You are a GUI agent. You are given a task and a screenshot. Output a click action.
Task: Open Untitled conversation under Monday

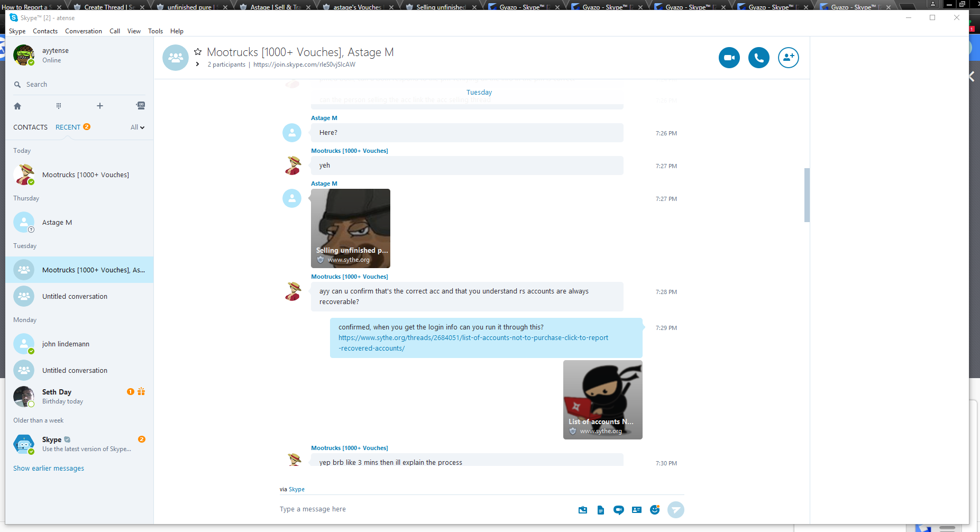tap(79, 370)
